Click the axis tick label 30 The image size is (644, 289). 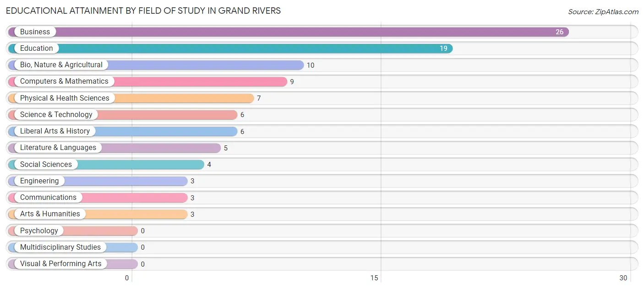623,278
